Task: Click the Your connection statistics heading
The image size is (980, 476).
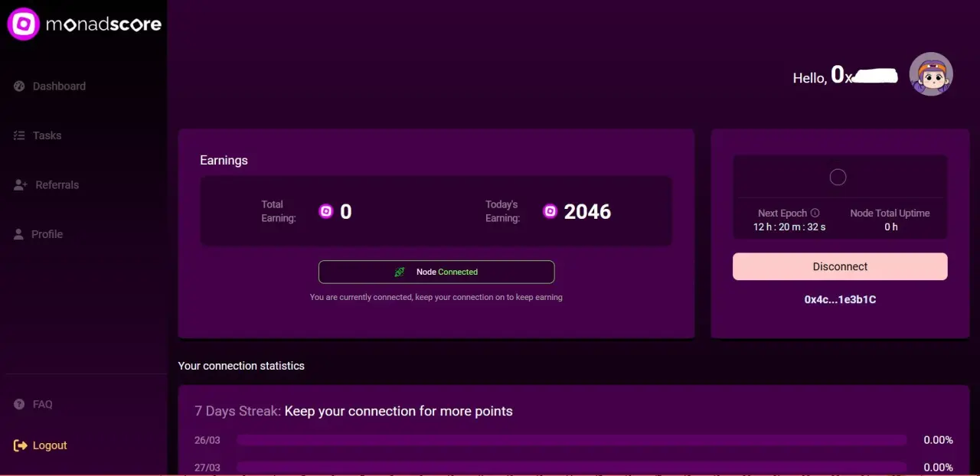Action: (x=241, y=366)
